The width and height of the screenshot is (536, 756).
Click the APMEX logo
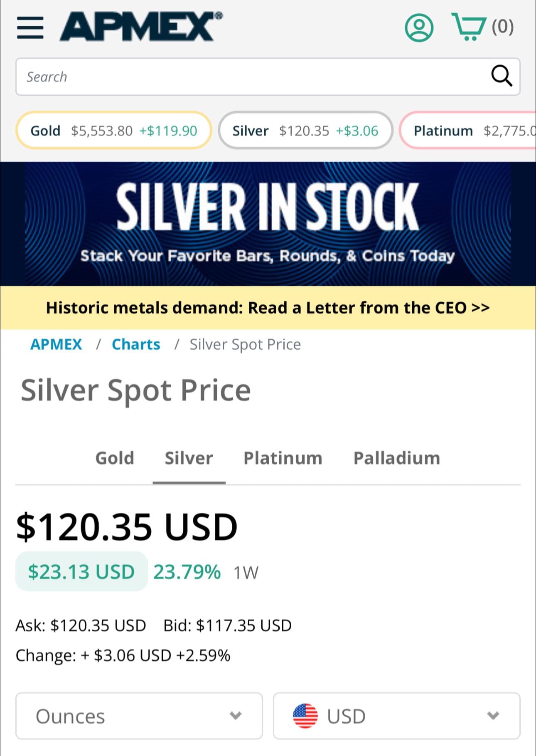tap(140, 27)
